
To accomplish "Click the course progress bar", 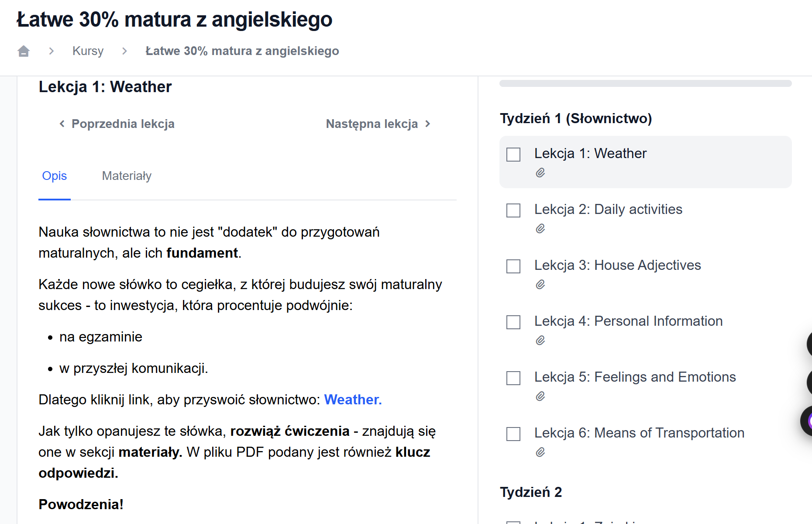I will 645,83.
